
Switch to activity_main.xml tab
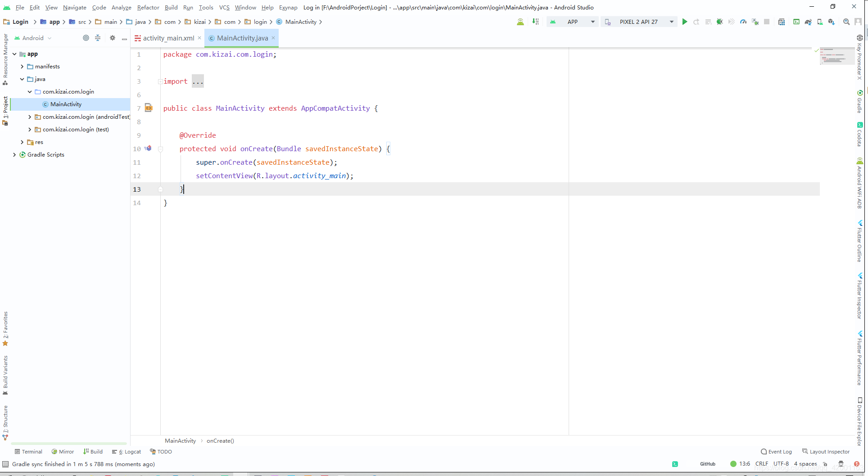pyautogui.click(x=168, y=38)
